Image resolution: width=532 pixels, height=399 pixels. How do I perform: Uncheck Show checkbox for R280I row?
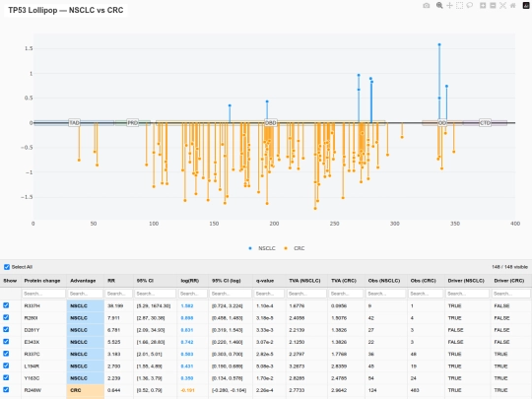pos(6,317)
